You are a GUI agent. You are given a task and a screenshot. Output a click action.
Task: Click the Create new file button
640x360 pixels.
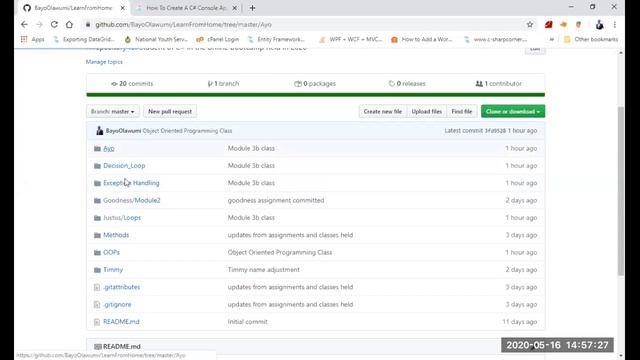pos(383,111)
